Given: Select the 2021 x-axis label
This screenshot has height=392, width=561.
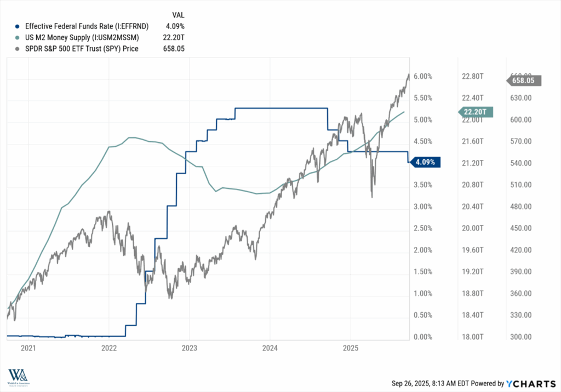Looking at the screenshot, I should pyautogui.click(x=28, y=348).
